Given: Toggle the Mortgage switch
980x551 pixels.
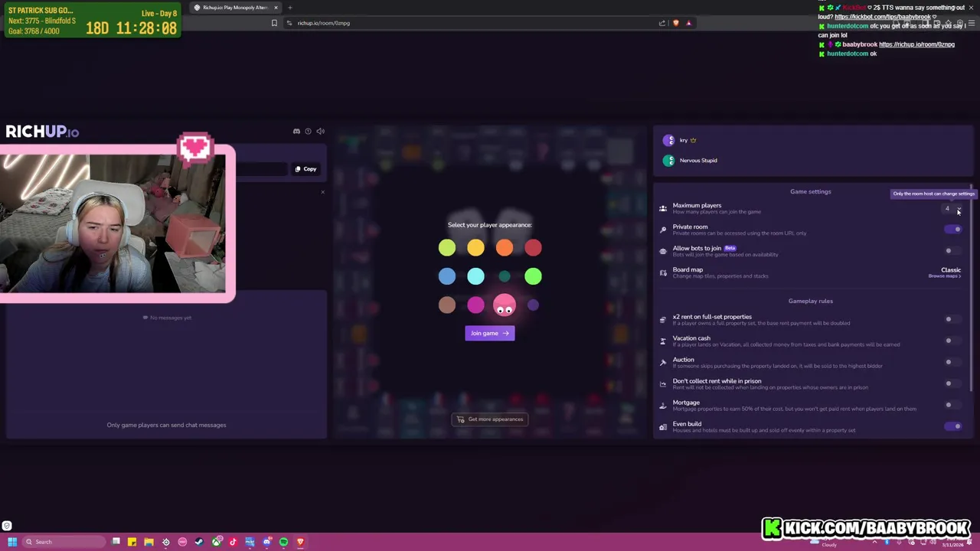Looking at the screenshot, I should coord(952,406).
